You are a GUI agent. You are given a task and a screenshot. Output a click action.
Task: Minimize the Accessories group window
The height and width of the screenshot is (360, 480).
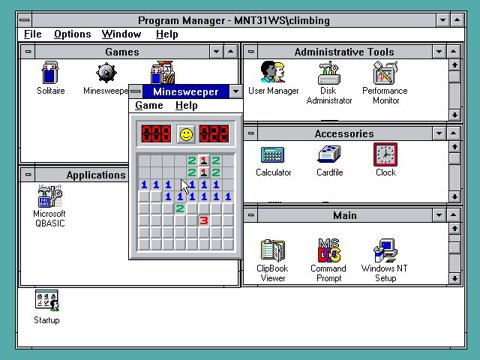click(x=439, y=134)
